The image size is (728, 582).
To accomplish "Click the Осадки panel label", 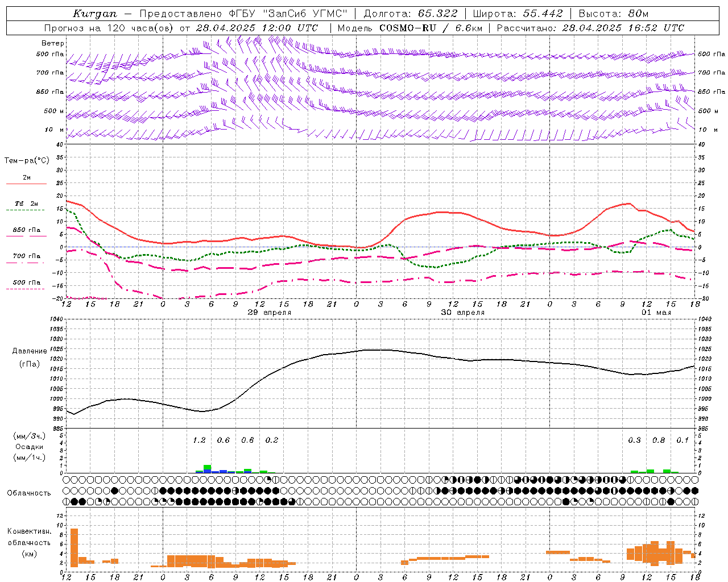I will (30, 447).
